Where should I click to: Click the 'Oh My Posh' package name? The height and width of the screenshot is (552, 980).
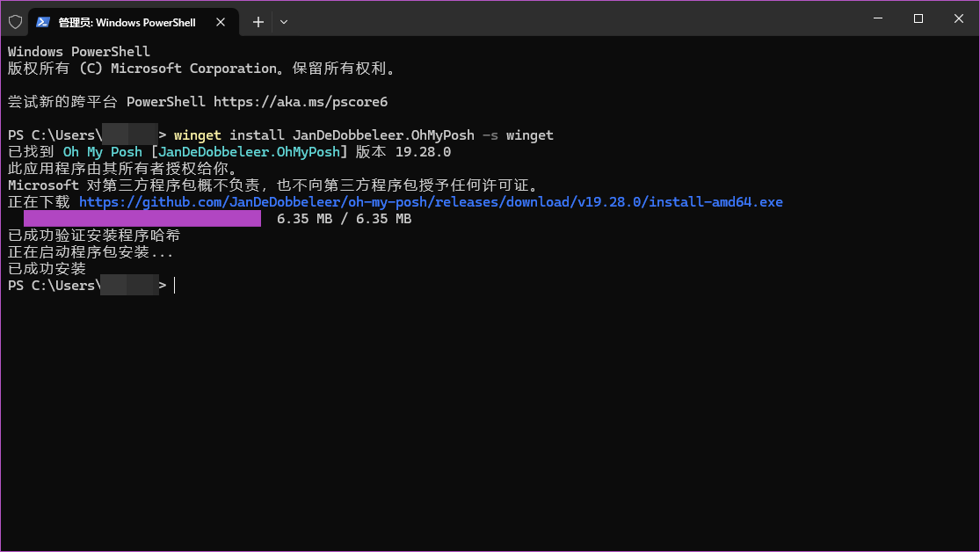tap(103, 152)
